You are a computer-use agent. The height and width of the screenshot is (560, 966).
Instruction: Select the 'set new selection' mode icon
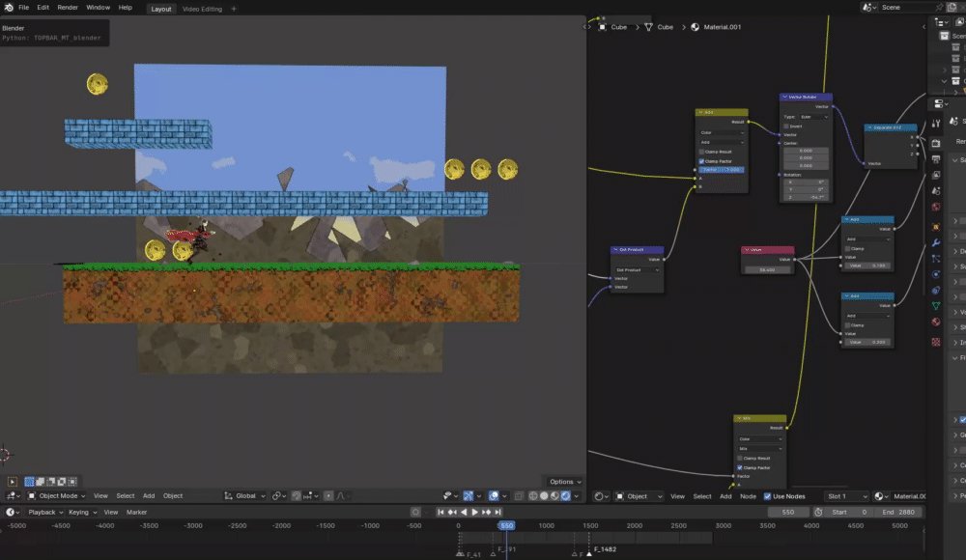click(29, 482)
